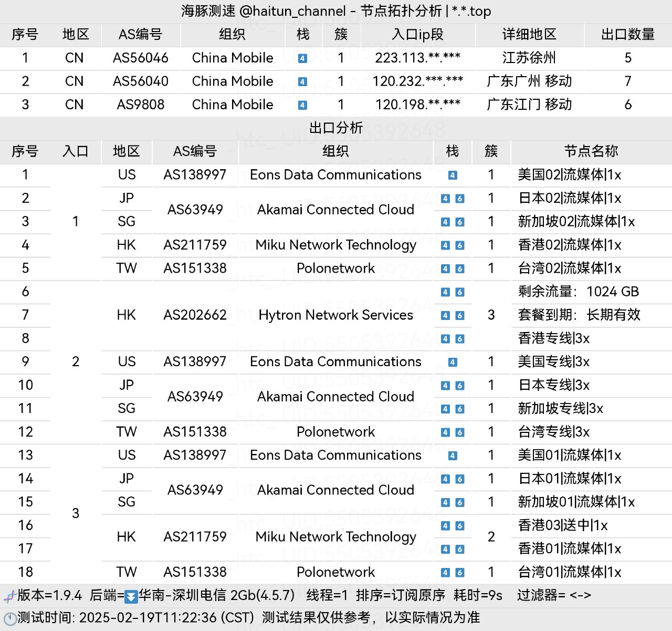672x631 pixels.
Task: Click the IPv4 badge in the 美国02|流媒体|1x row
Action: (x=453, y=175)
